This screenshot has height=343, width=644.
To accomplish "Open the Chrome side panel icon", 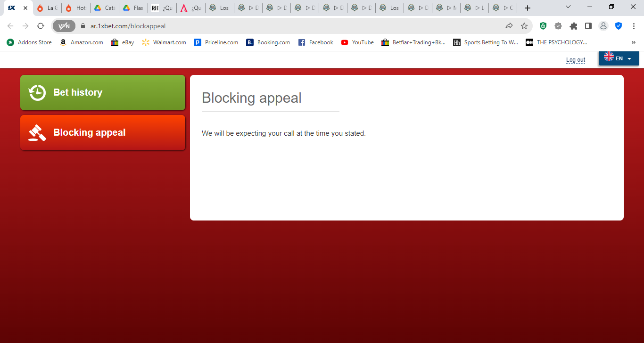I will pyautogui.click(x=588, y=26).
